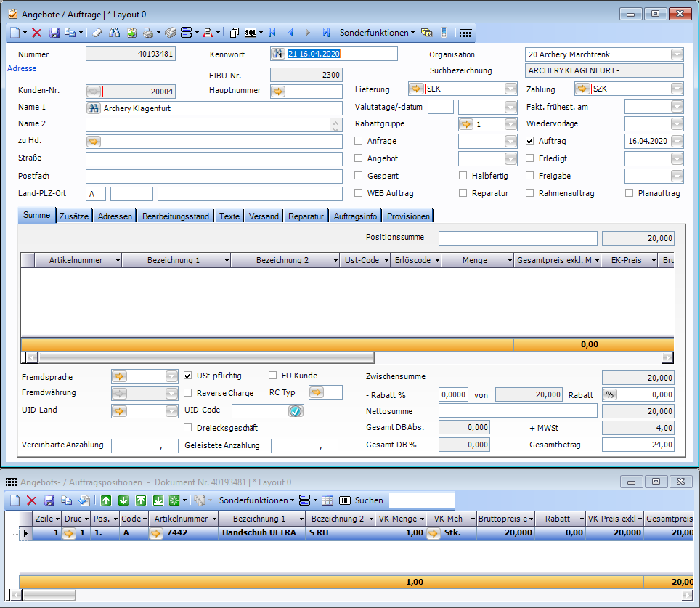The image size is (700, 608).
Task: Open the Lieferung dropdown list
Action: (510, 89)
